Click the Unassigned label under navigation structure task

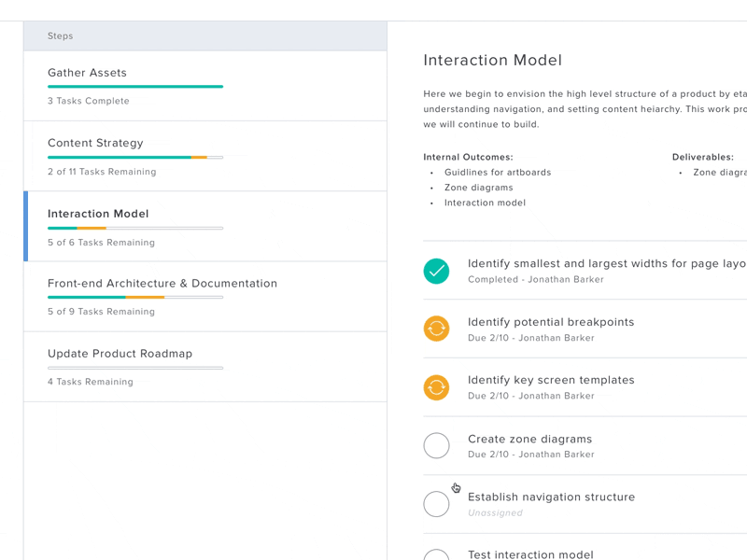(x=495, y=512)
